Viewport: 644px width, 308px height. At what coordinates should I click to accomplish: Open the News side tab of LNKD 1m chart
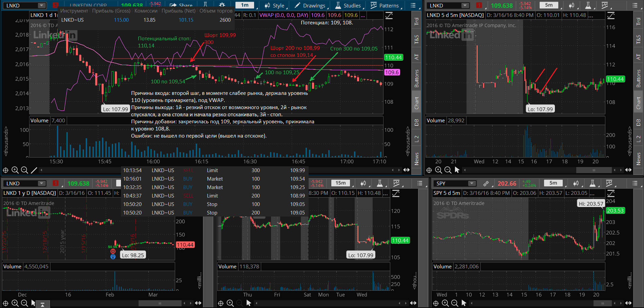pos(417,159)
